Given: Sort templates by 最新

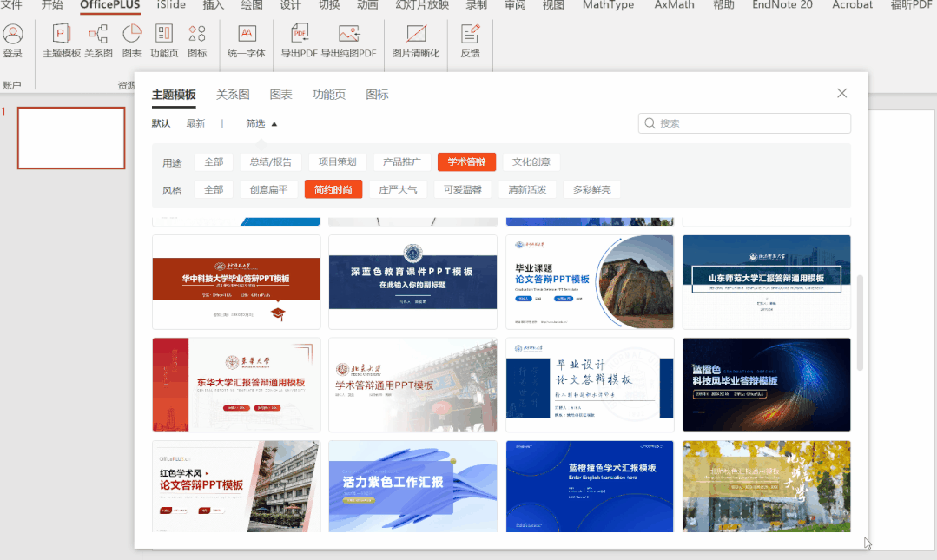Looking at the screenshot, I should 195,123.
